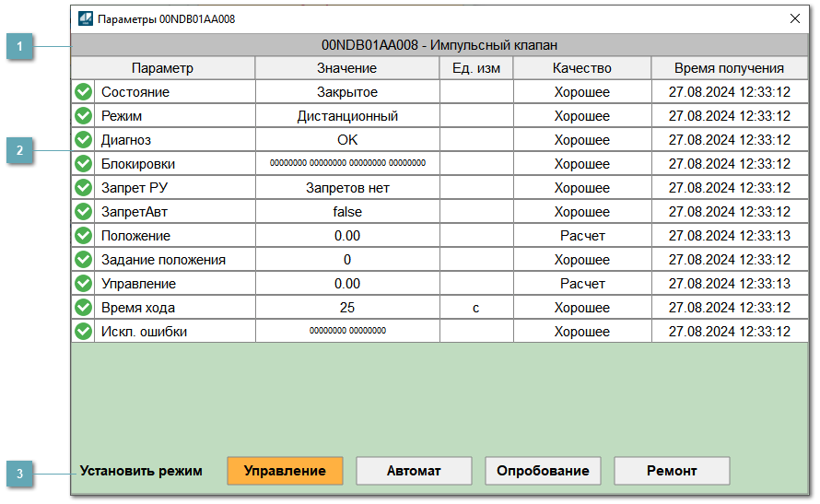Select the Положение value cell 0.00
820x504 pixels.
click(347, 236)
